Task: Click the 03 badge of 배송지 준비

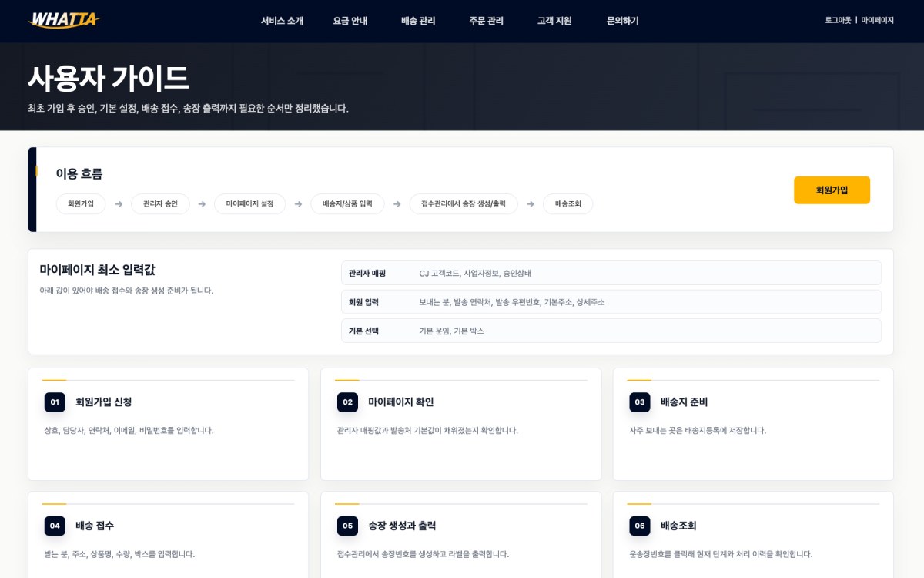Action: point(640,402)
